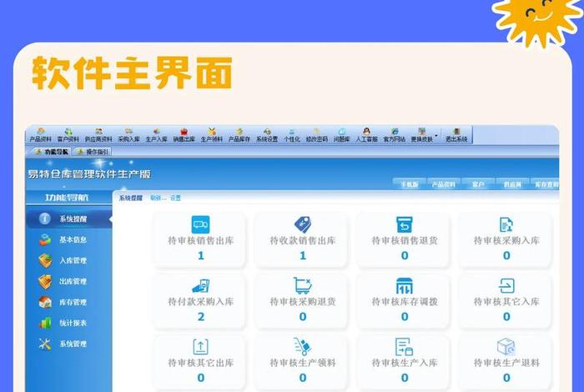This screenshot has height=392, width=584.
Task: Open 产品库存 from the toolbar
Action: coord(239,135)
